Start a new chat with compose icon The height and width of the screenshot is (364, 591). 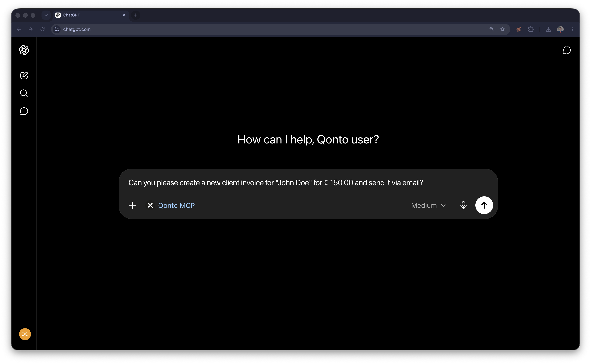[24, 76]
